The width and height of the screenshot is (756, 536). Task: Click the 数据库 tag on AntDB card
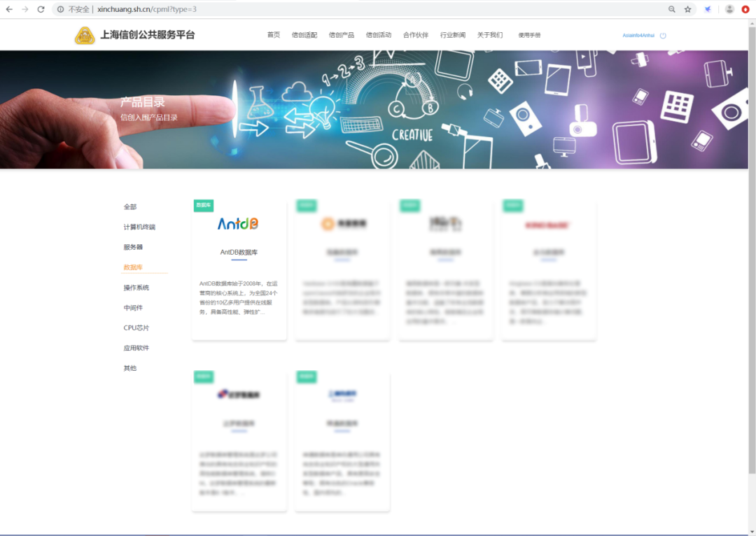pos(204,205)
